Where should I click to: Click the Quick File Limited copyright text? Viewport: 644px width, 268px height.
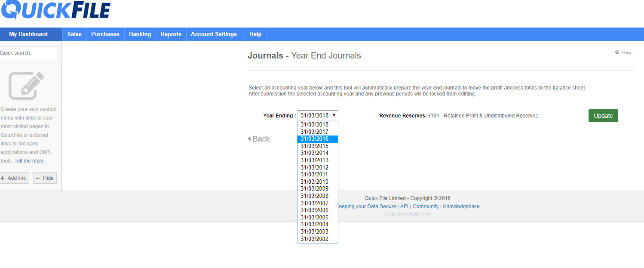408,198
